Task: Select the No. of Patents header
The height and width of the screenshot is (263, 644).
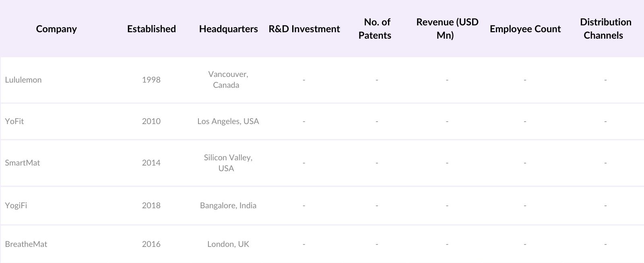Action: (375, 29)
